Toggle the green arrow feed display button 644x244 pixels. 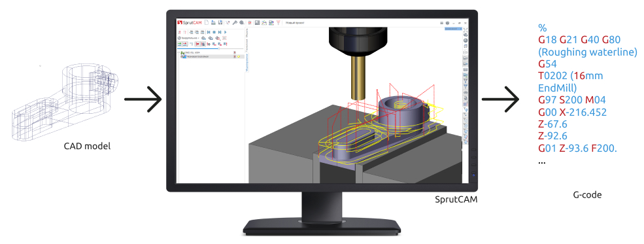coord(180,44)
